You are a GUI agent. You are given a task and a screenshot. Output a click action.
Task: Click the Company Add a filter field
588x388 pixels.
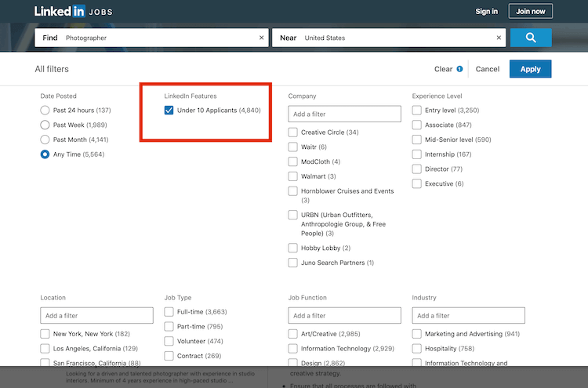click(344, 114)
